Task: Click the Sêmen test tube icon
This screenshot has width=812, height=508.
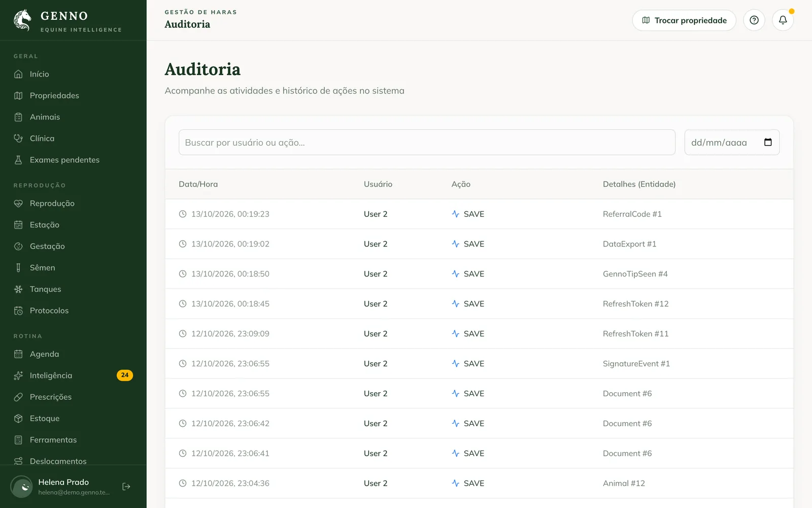Action: coord(18,268)
